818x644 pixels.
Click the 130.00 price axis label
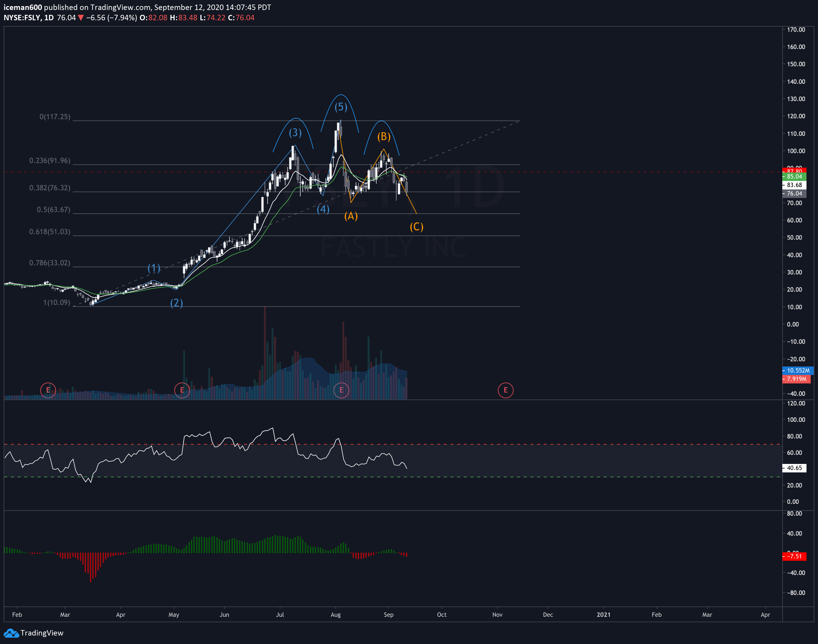coord(796,99)
